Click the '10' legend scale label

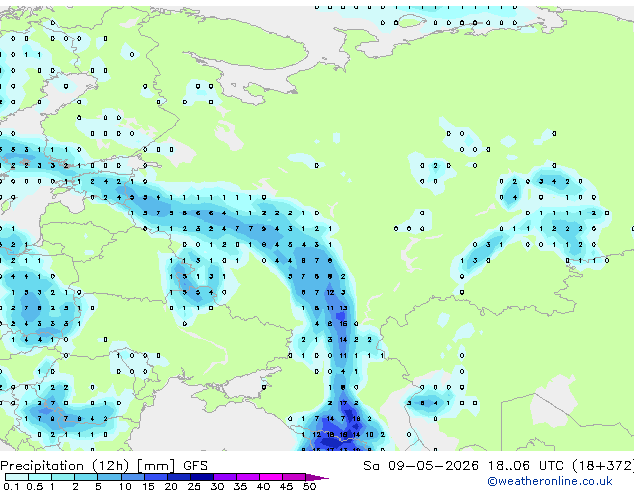pos(125,486)
